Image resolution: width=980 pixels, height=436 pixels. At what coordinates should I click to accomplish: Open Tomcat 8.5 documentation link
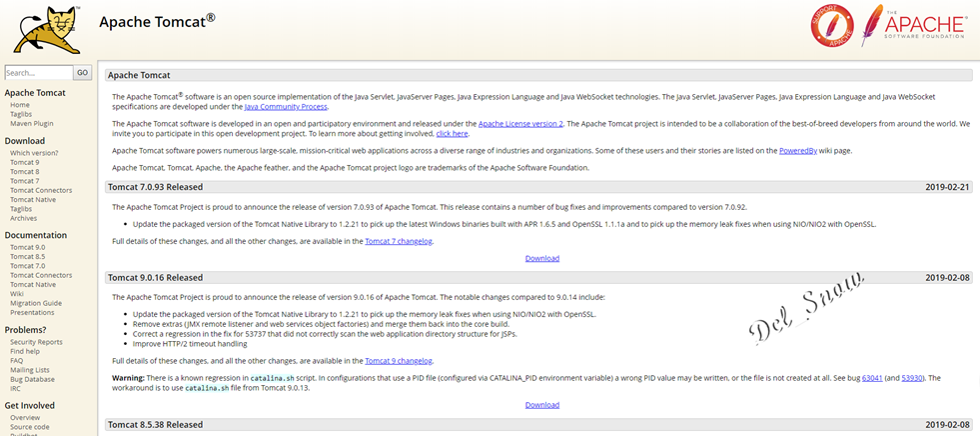tap(28, 256)
